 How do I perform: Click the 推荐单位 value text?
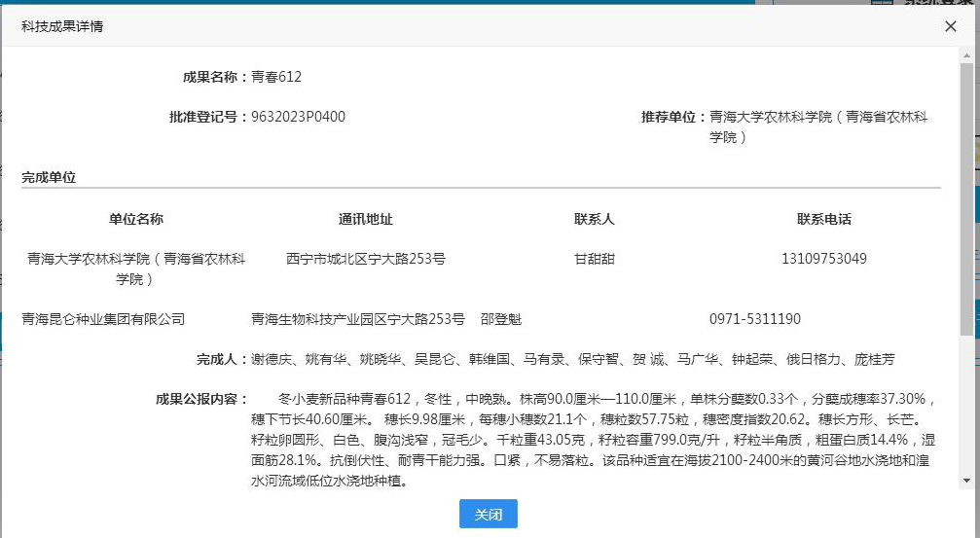tap(817, 126)
